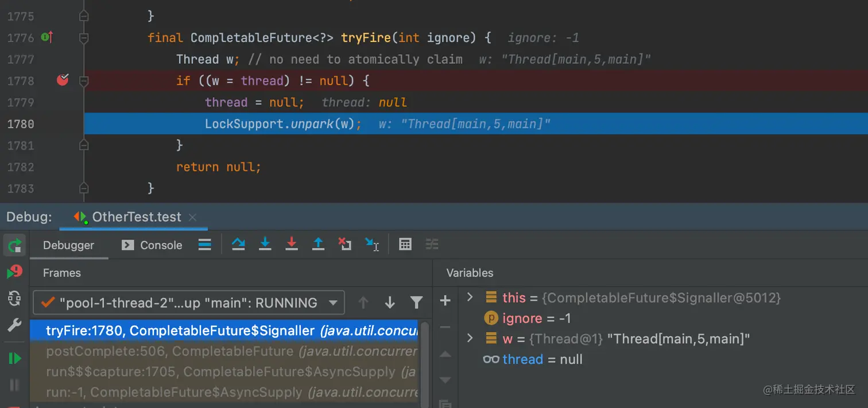Viewport: 868px width, 408px height.
Task: Click the 'tryFire' method name in code
Action: click(x=366, y=38)
